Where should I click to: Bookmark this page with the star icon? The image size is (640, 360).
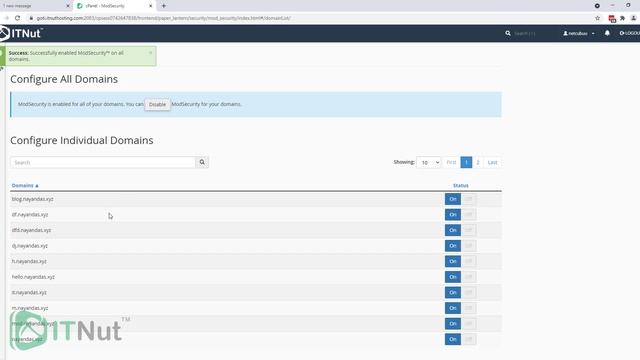[598, 18]
